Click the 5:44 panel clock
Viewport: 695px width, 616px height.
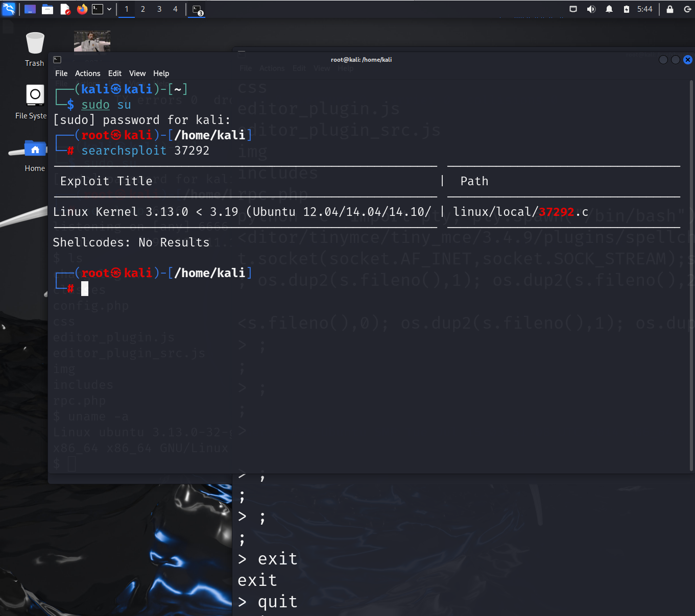pyautogui.click(x=644, y=9)
